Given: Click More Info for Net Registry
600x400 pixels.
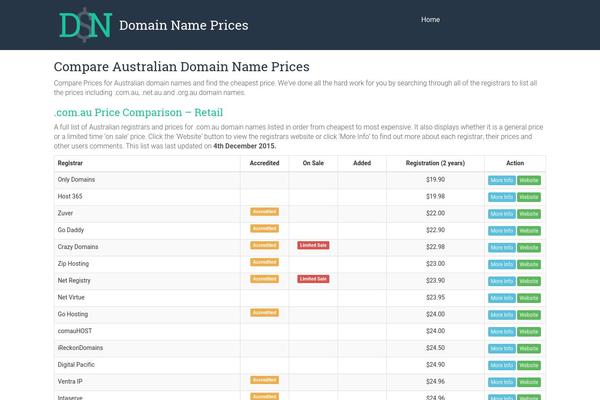Looking at the screenshot, I should pos(502,281).
